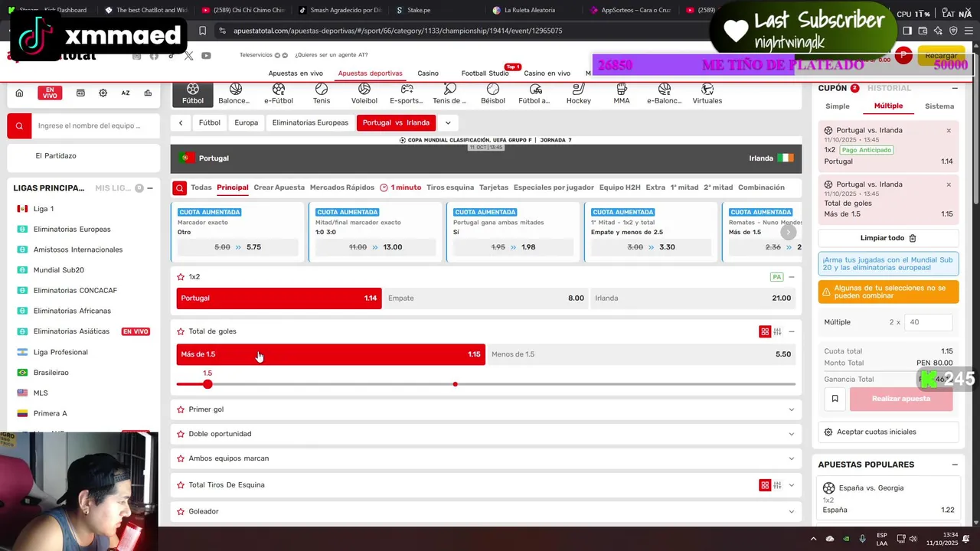Favorite the Ambos equipos marcan star

pyautogui.click(x=181, y=458)
